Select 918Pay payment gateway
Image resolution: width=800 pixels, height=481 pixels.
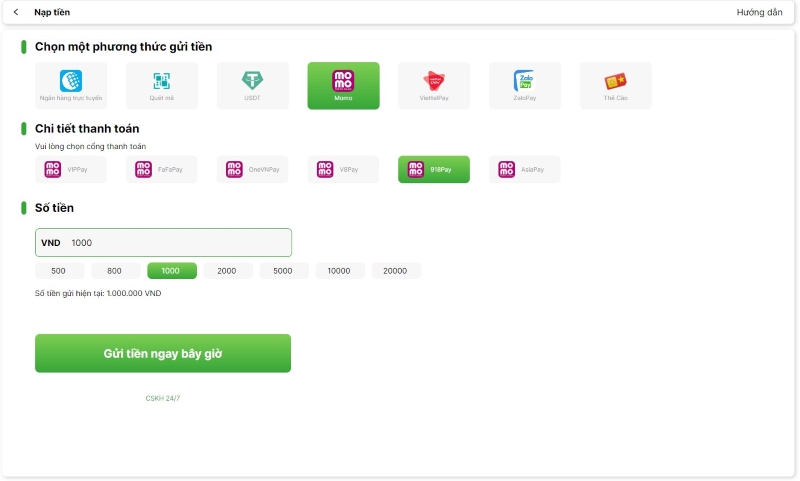[x=434, y=170]
